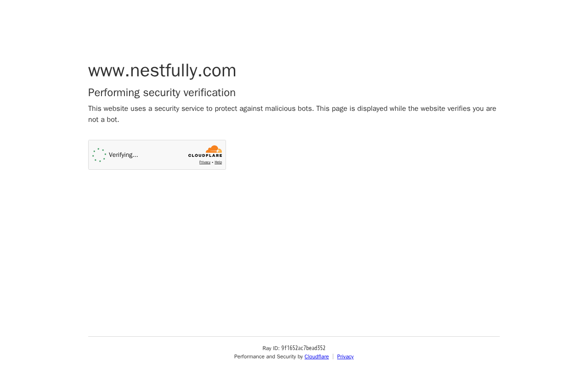Click the "Ray ID:" label
Screen dimensions: 588x368
271,348
